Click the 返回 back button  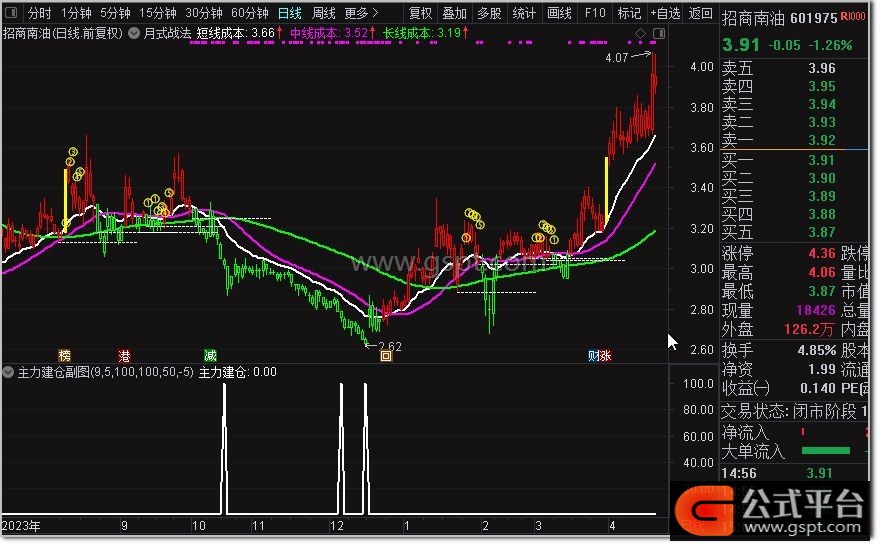(700, 12)
